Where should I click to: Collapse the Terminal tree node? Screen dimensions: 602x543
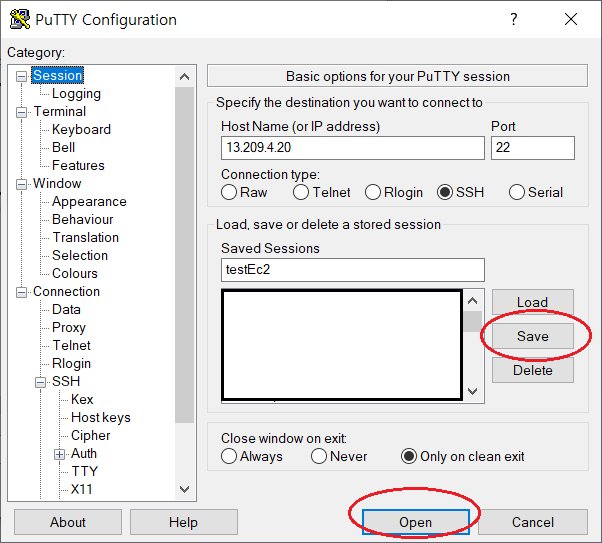pyautogui.click(x=22, y=112)
